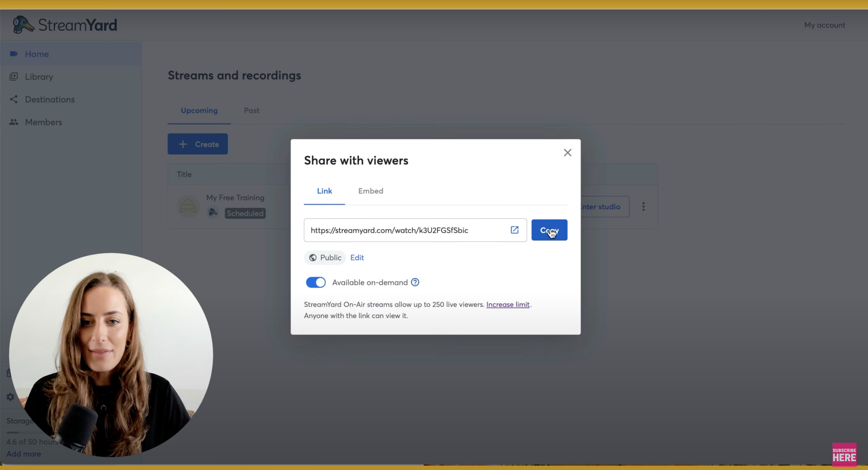Click the Home camera icon

pyautogui.click(x=14, y=54)
